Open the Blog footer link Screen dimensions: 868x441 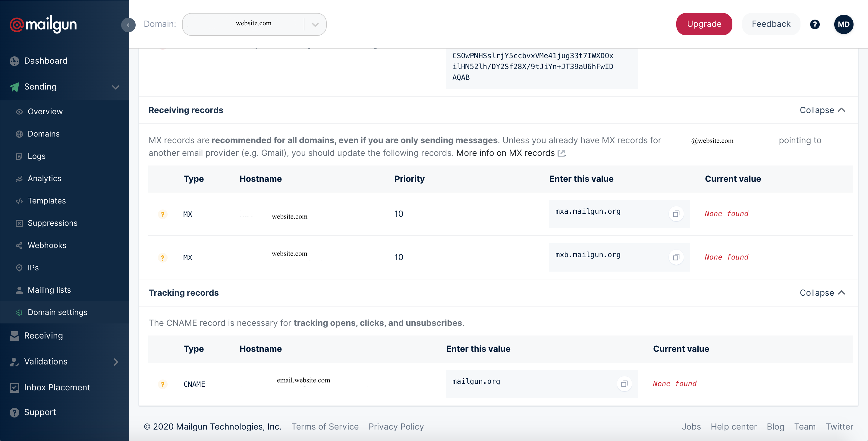pyautogui.click(x=775, y=427)
